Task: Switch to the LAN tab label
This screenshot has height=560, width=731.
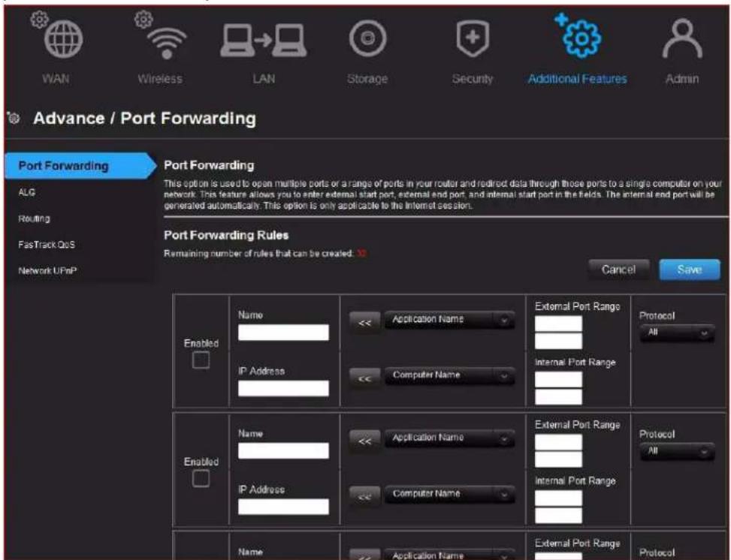Action: [x=264, y=79]
